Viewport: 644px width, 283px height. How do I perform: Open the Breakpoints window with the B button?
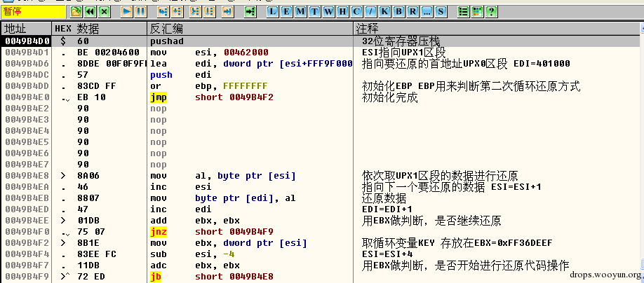click(x=399, y=12)
